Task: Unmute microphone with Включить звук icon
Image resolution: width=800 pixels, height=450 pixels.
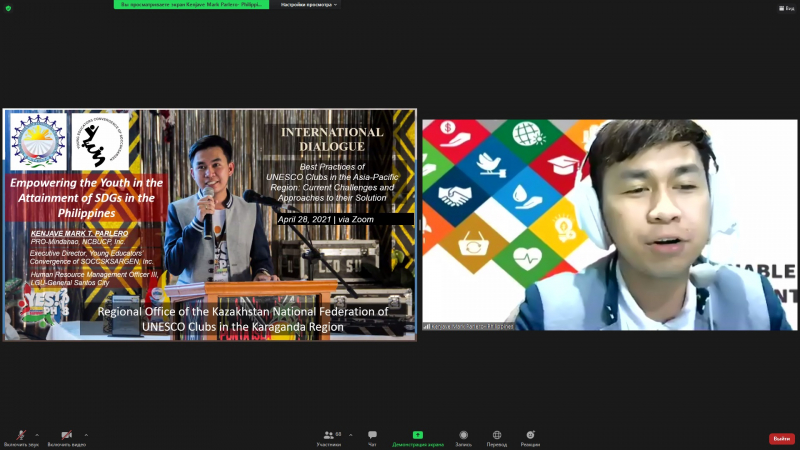Action: (20, 435)
